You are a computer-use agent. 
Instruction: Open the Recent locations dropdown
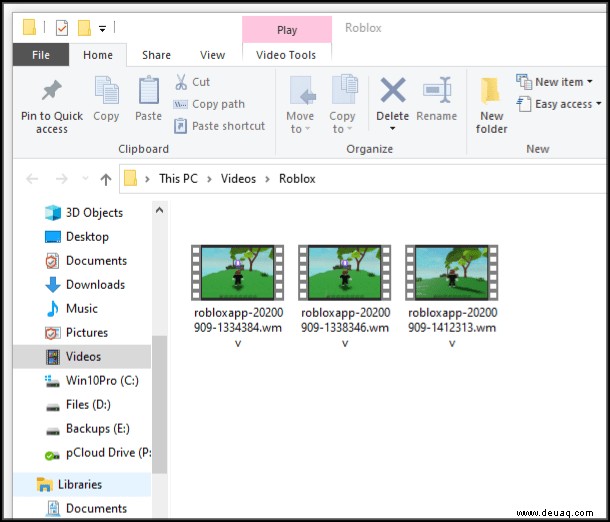click(85, 179)
